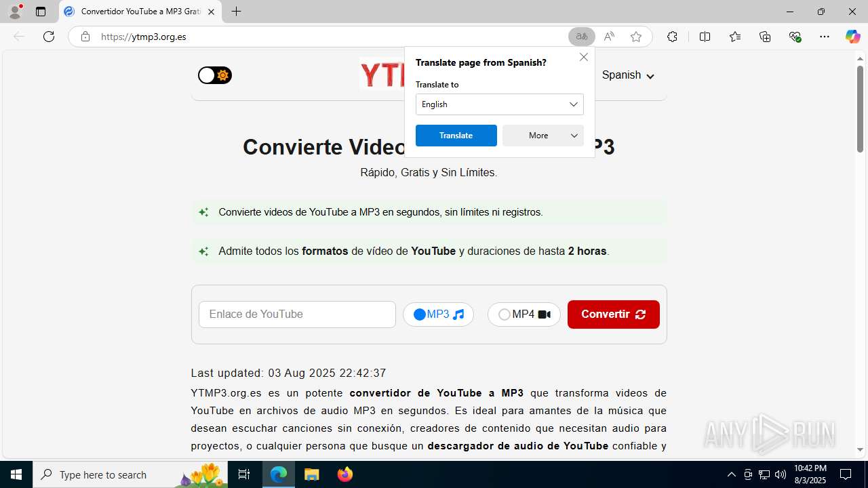The image size is (868, 488).
Task: Click the red Convertir button
Action: (614, 314)
